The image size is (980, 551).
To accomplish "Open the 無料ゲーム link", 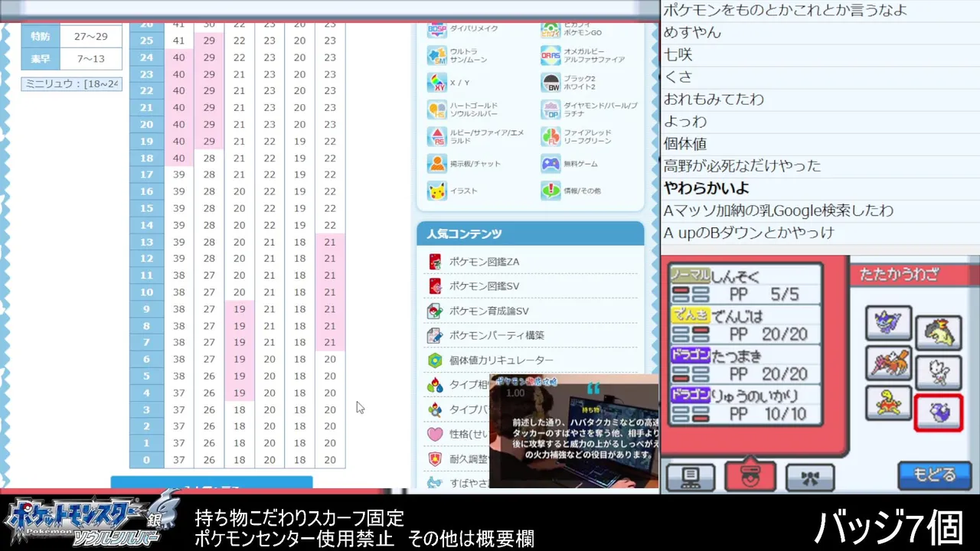I will 580,164.
